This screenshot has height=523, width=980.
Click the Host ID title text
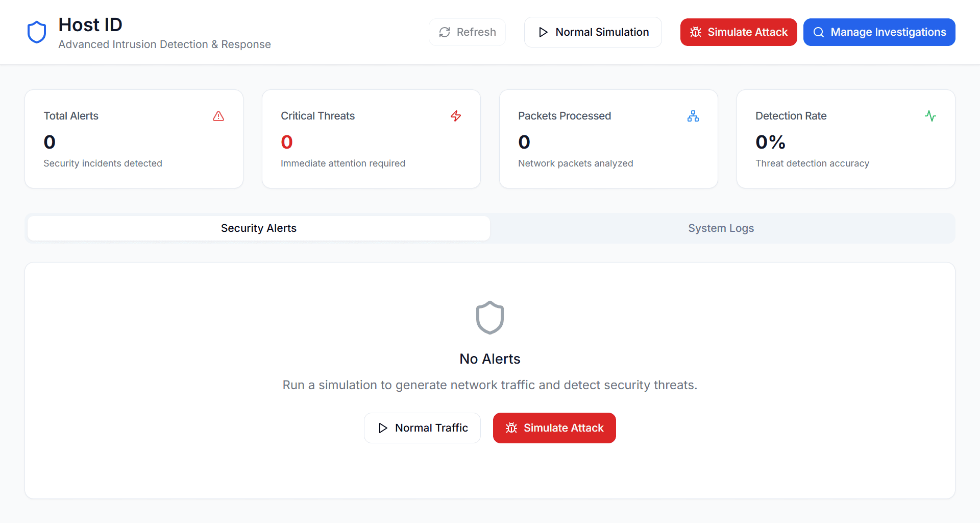click(90, 25)
